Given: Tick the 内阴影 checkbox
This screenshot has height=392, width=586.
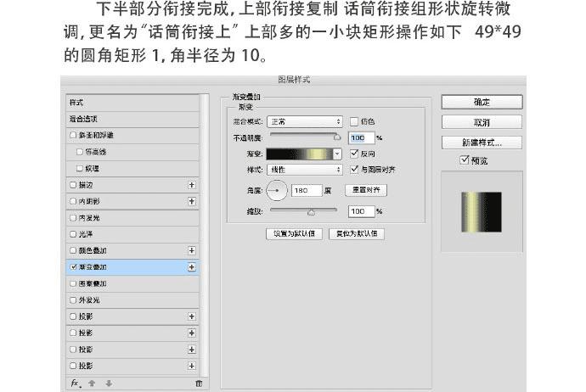Looking at the screenshot, I should (73, 201).
